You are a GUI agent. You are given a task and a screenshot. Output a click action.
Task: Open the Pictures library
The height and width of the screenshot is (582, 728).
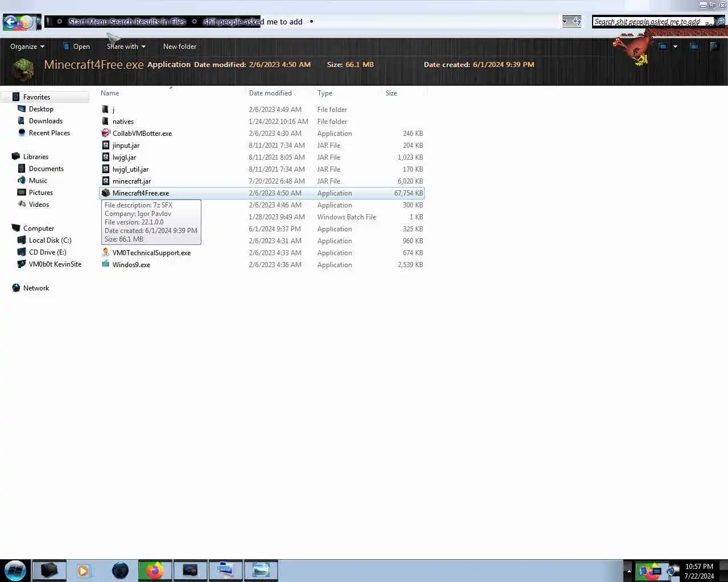point(40,193)
